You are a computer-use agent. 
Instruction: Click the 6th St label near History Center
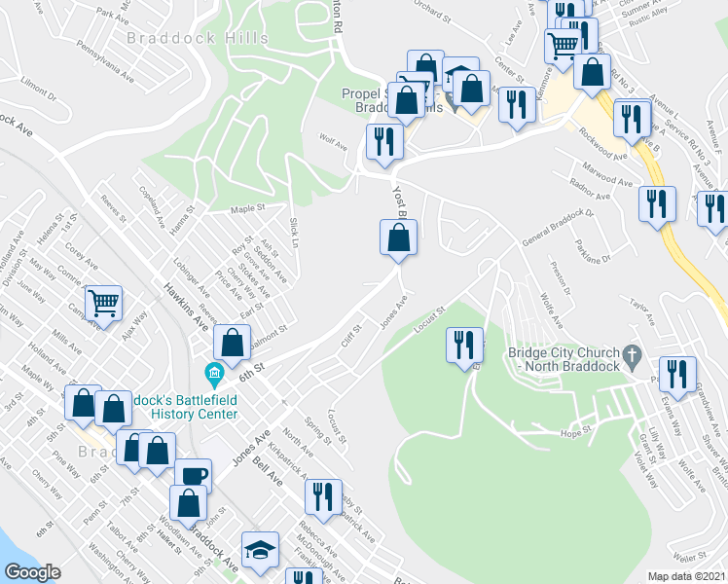coord(252,373)
